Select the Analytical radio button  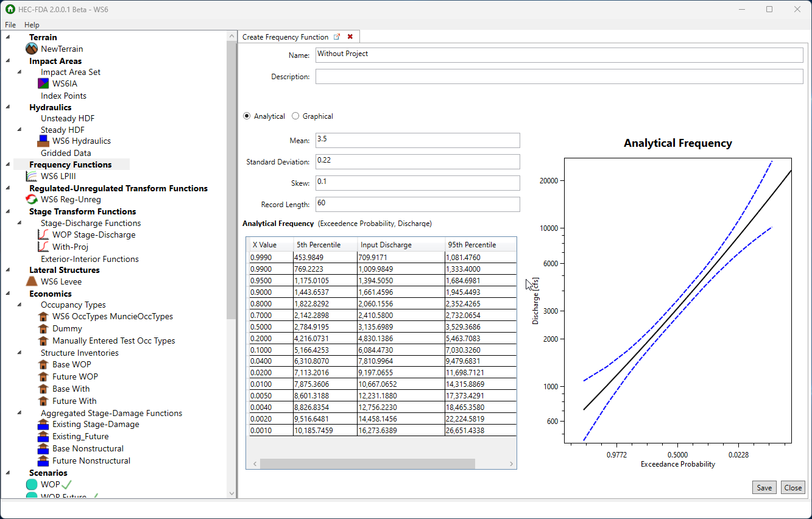coord(247,116)
